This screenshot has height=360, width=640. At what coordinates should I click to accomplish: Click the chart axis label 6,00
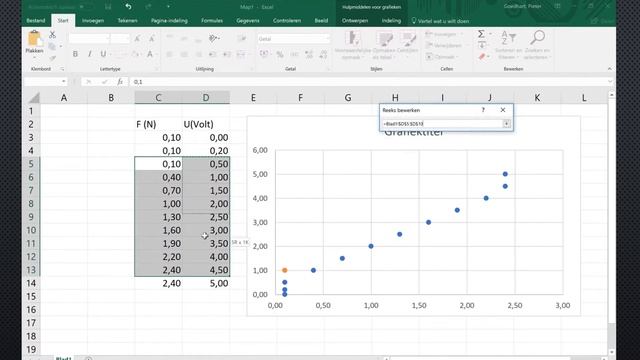pos(260,150)
